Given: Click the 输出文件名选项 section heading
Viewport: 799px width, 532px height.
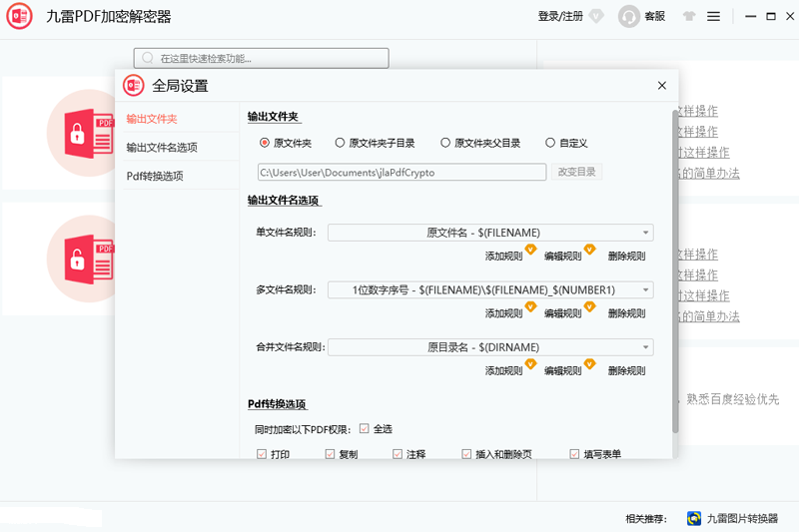Looking at the screenshot, I should click(x=284, y=200).
